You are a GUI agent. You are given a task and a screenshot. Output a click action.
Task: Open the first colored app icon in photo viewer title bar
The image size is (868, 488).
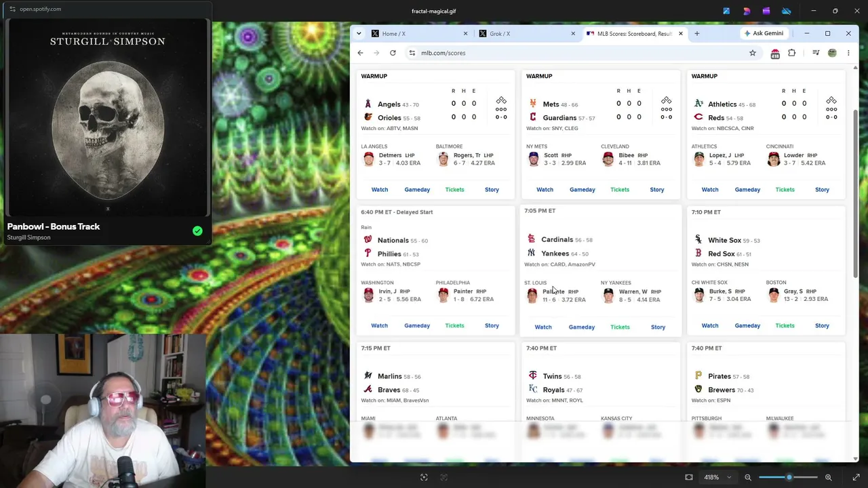point(726,11)
